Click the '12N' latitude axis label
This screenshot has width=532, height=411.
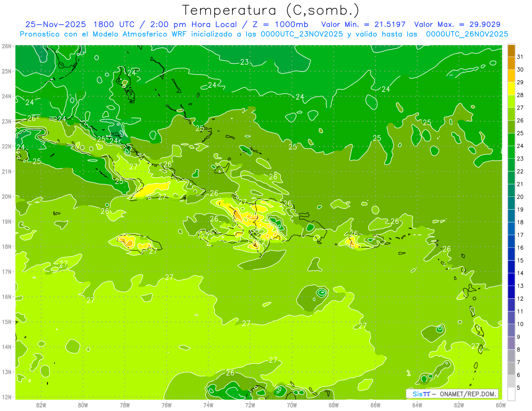point(7,397)
